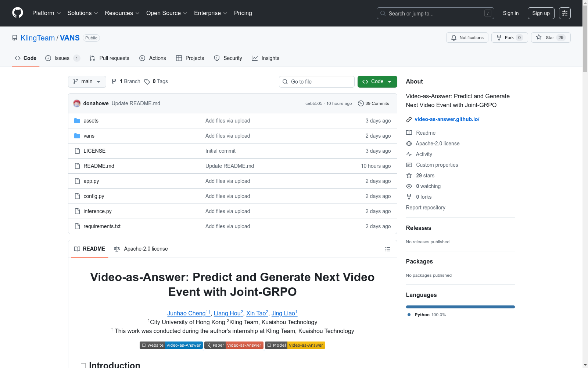Star the VANS repository
This screenshot has width=588, height=368.
click(551, 38)
